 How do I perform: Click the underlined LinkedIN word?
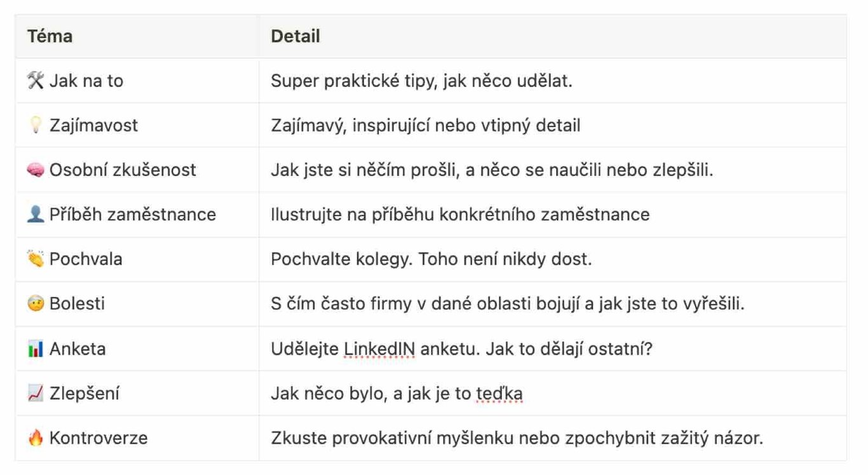coord(379,348)
